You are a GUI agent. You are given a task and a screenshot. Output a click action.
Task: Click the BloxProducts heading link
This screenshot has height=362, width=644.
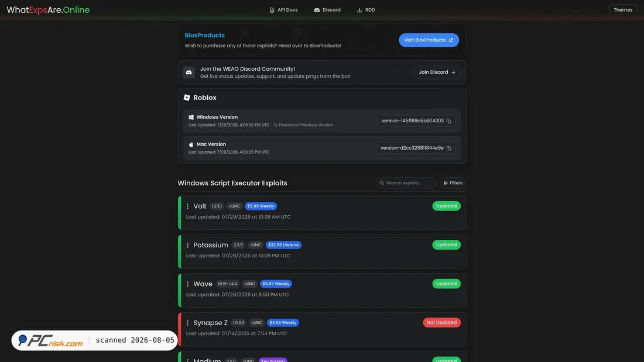[204, 35]
